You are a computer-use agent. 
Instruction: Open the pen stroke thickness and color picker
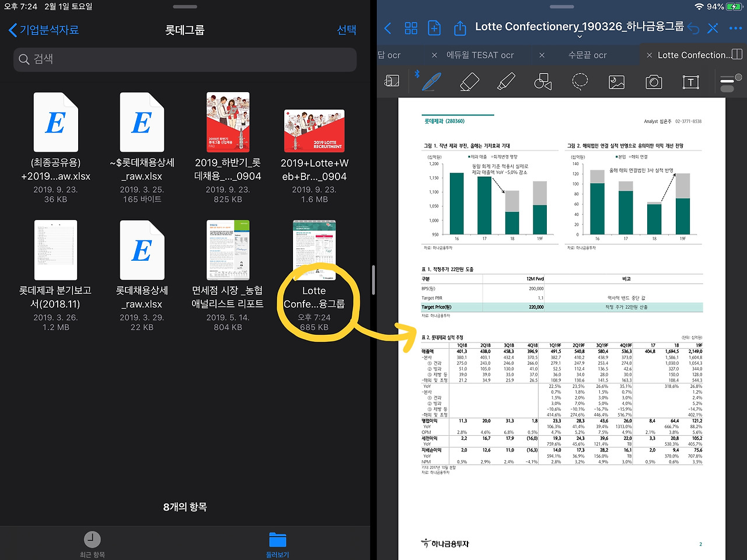(x=730, y=82)
